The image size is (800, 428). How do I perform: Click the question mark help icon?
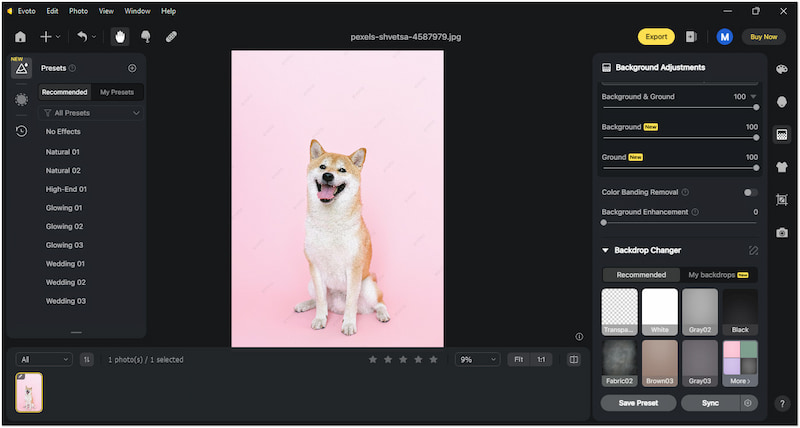click(782, 404)
